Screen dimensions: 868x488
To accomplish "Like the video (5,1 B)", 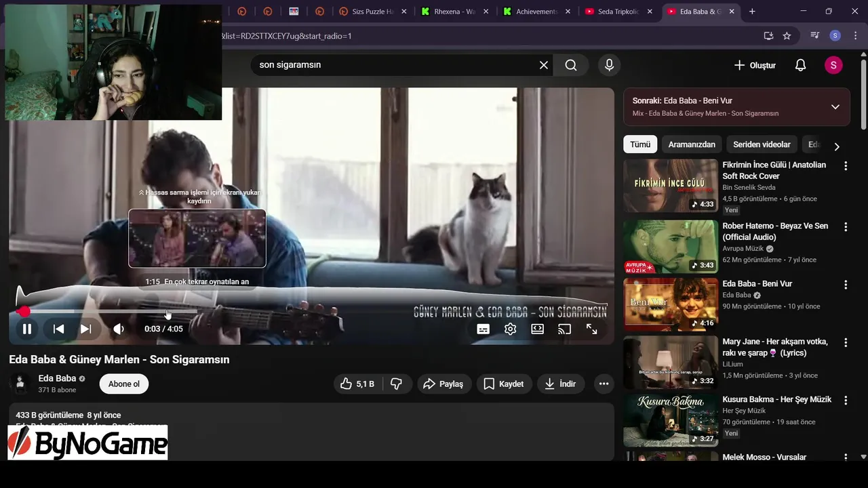I will pyautogui.click(x=357, y=384).
